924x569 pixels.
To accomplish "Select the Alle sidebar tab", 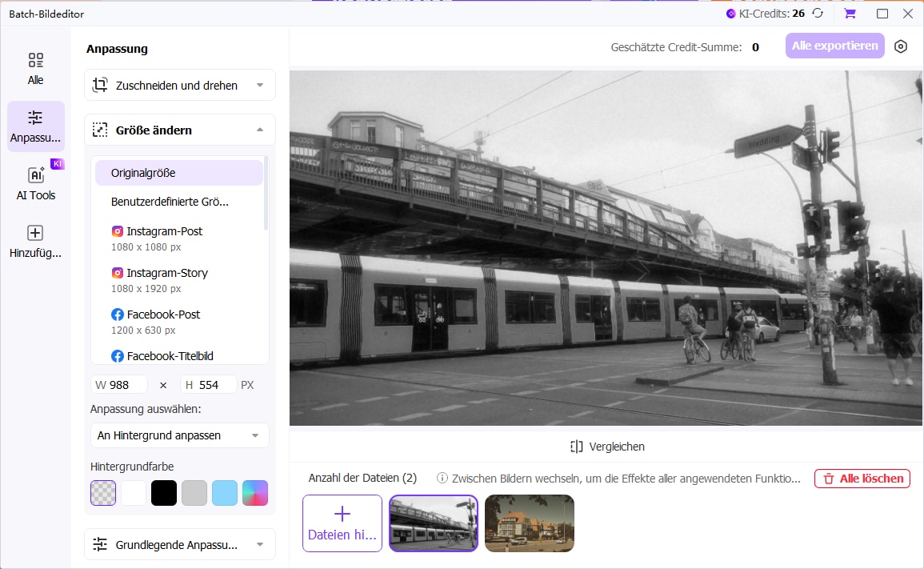I will coord(35,68).
